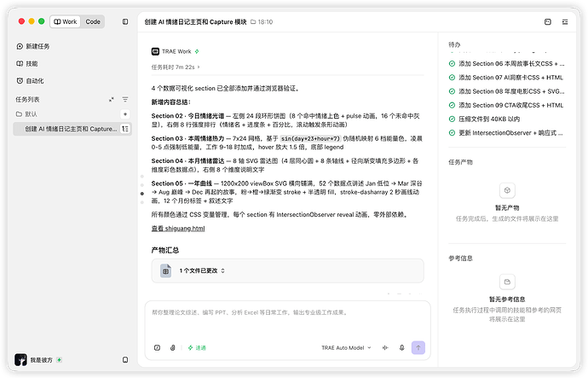Open the TRAE Auto Model dropdown
The image size is (588, 378).
pos(346,347)
